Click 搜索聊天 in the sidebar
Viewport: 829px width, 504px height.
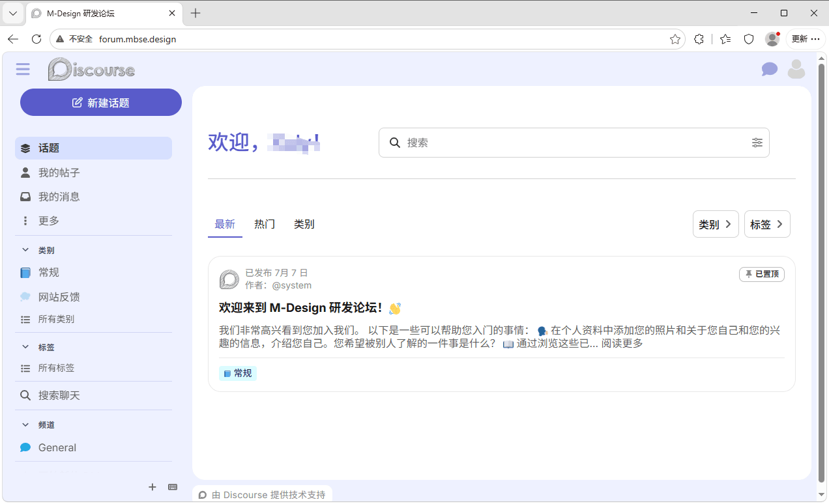[x=93, y=395]
